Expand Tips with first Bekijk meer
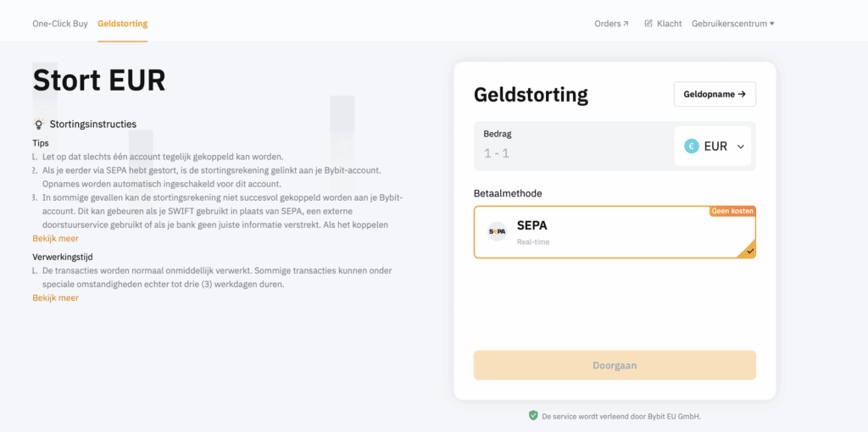The width and height of the screenshot is (868, 432). [x=56, y=239]
